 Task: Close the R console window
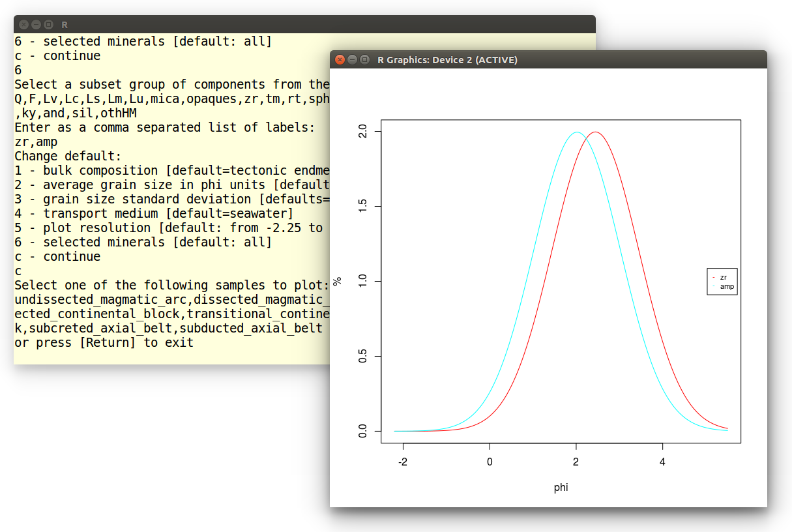(x=23, y=25)
